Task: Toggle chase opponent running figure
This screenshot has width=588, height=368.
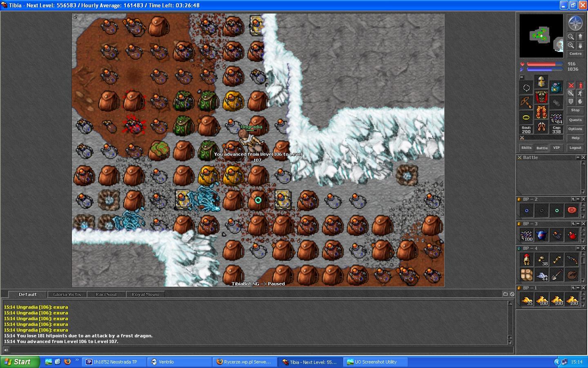Action: pos(580,94)
